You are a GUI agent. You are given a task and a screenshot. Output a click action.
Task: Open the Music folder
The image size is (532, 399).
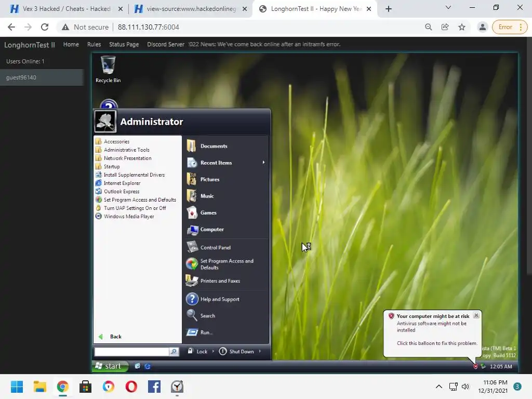pyautogui.click(x=207, y=196)
